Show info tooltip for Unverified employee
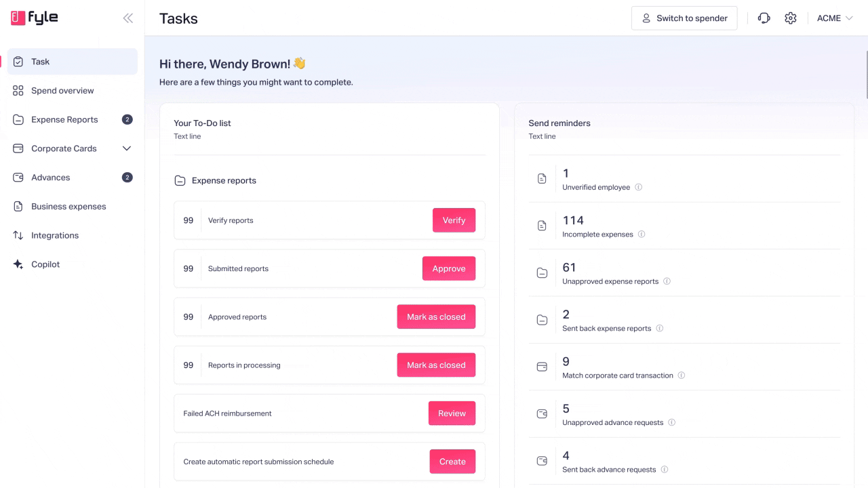Viewport: 868px width, 488px height. pos(638,187)
